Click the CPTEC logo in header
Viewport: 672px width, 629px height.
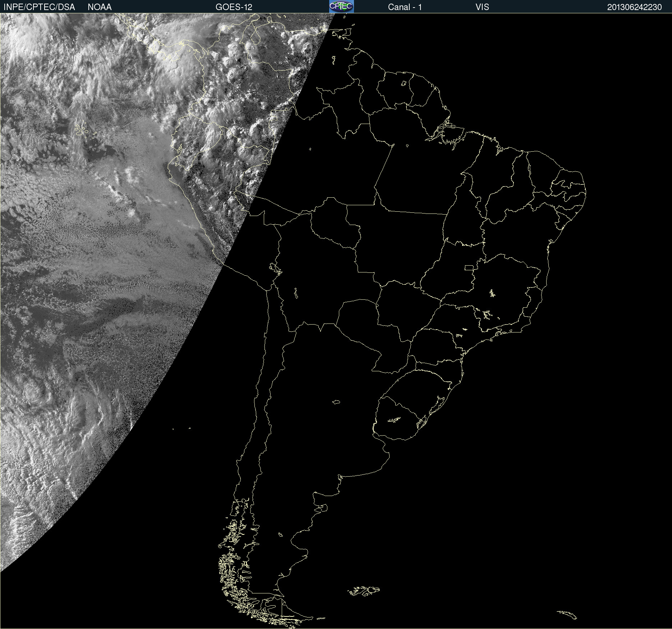(x=341, y=6)
